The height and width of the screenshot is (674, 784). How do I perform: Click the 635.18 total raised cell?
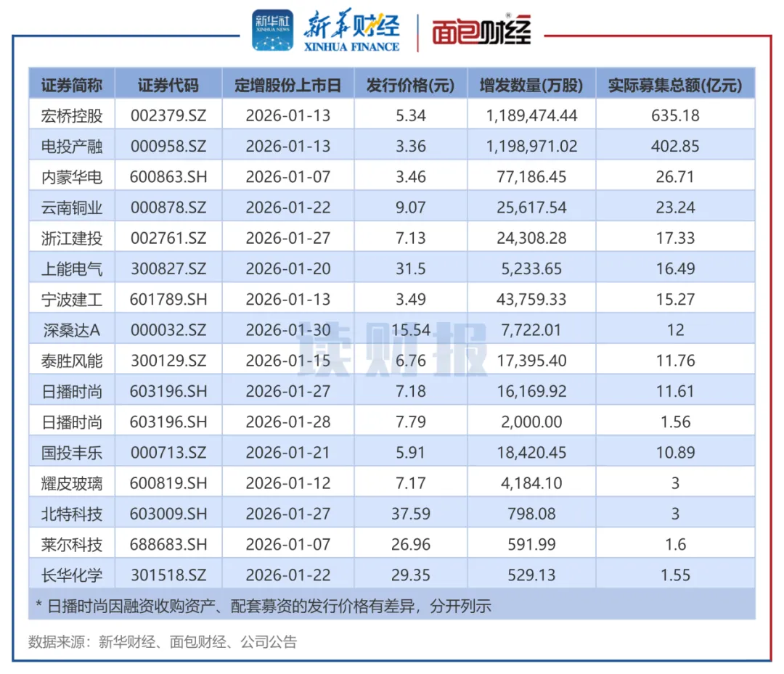click(675, 115)
